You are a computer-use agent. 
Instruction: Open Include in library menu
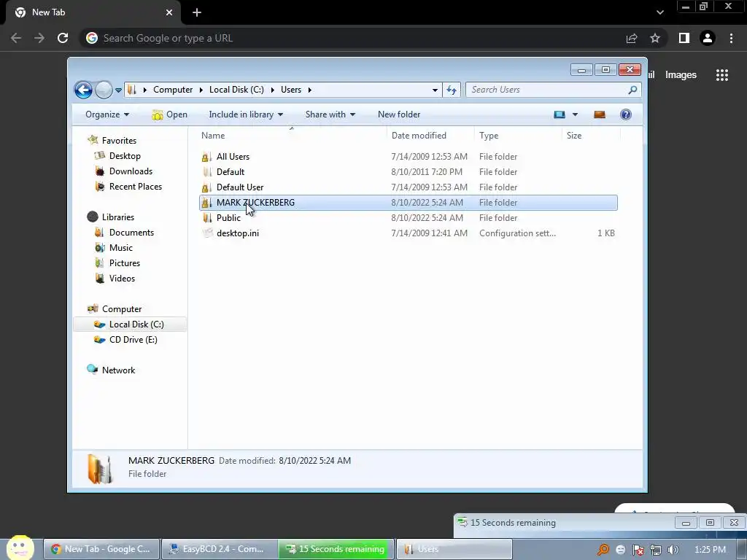[246, 114]
